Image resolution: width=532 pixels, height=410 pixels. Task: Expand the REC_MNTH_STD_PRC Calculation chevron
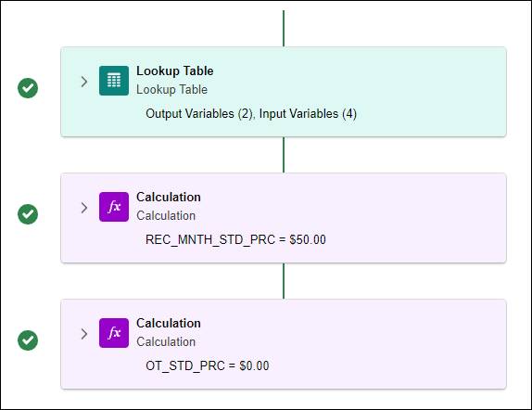(84, 208)
